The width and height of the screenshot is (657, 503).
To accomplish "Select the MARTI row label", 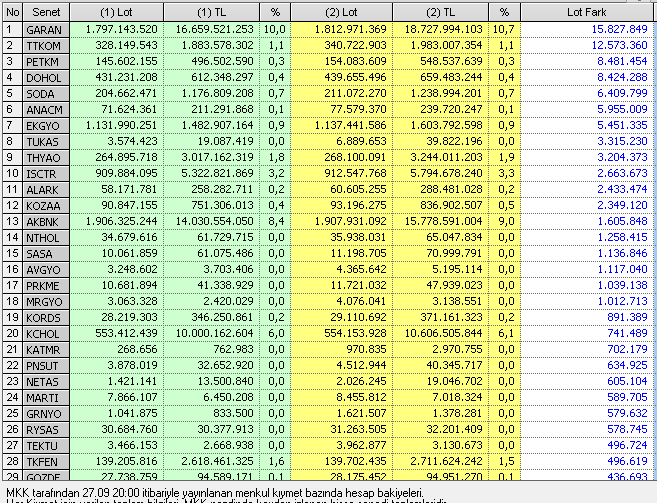I will 46,398.
